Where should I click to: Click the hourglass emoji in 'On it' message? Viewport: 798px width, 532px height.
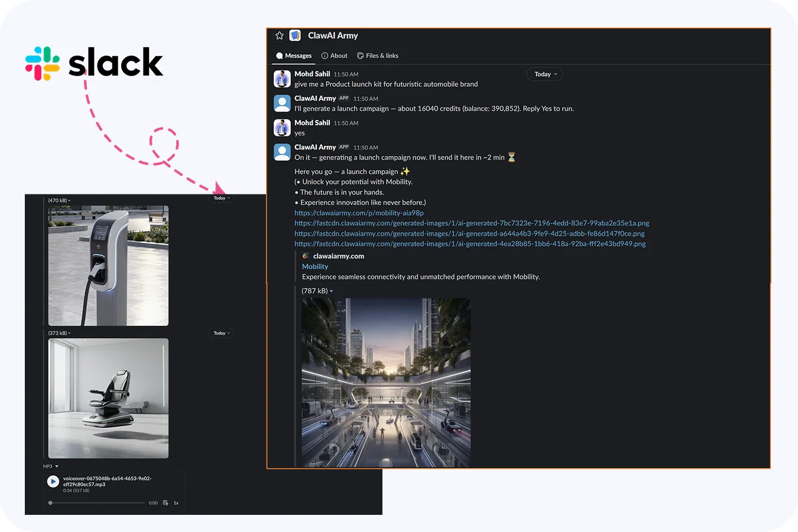tap(511, 157)
